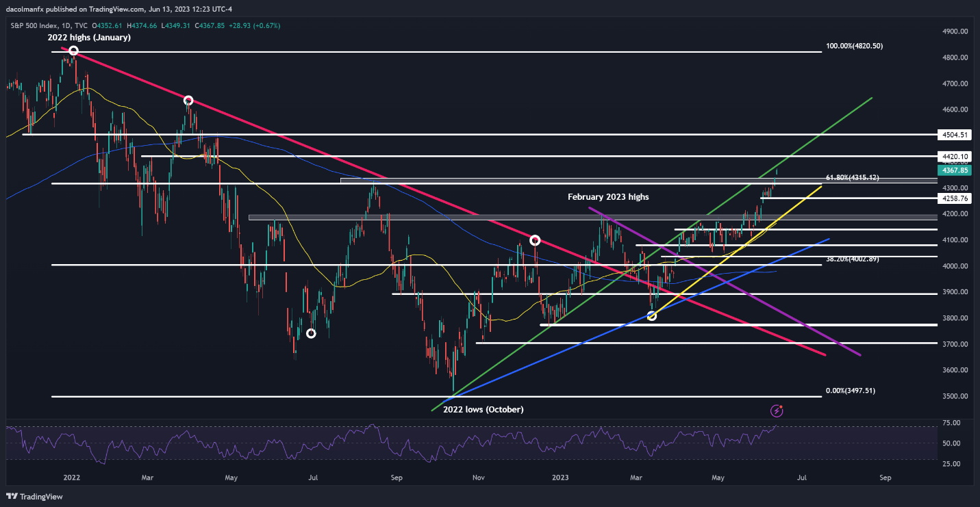Viewport: 980px width, 507px height.
Task: Select the green 4367.85 current price tag
Action: tap(955, 170)
